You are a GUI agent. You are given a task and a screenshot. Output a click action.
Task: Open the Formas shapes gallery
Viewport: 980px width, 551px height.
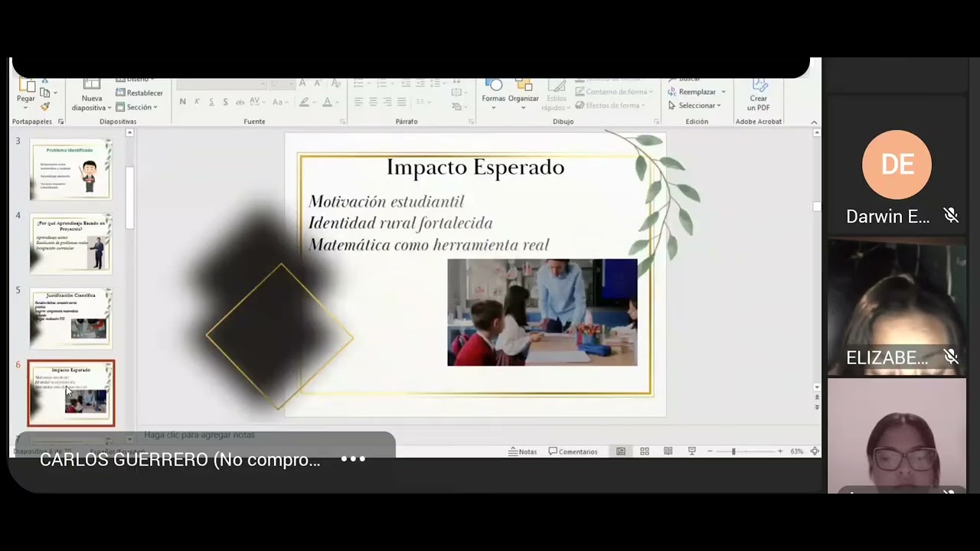[x=494, y=94]
